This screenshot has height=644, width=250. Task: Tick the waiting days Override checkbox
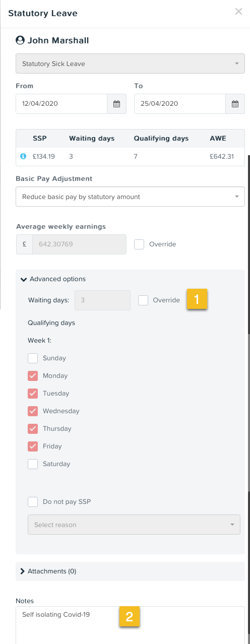(143, 300)
